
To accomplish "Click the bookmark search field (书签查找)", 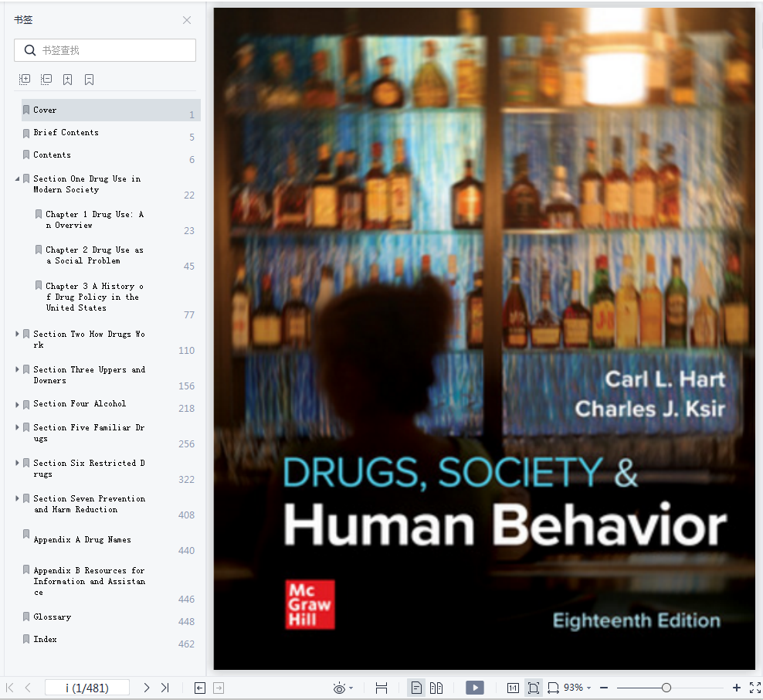I will pyautogui.click(x=105, y=50).
